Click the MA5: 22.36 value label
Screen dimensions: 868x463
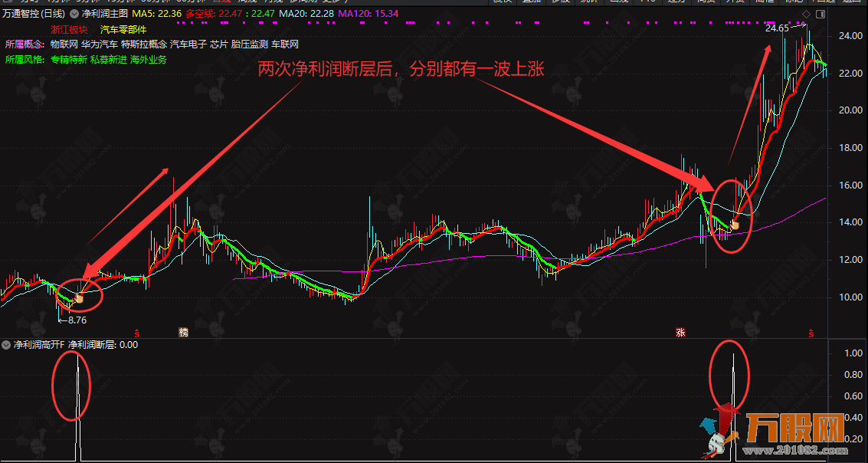click(x=156, y=13)
